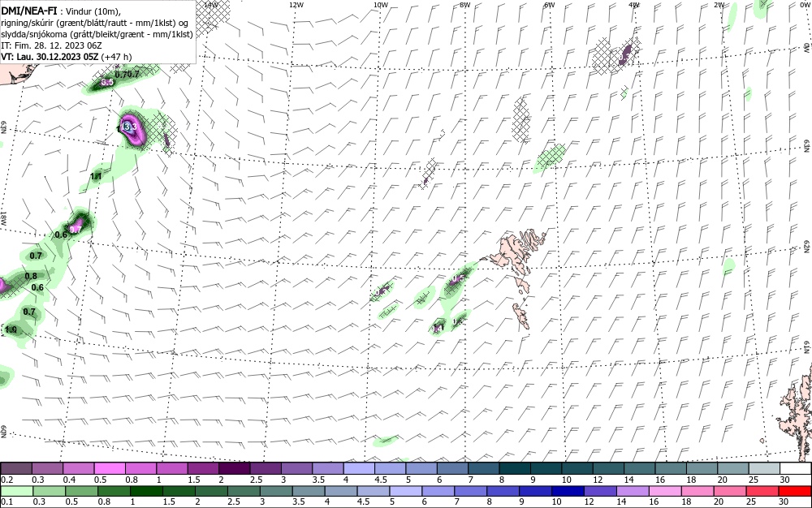This screenshot has width=812, height=508.
Task: Click the '6W' longitude label at top
Action: click(x=550, y=5)
